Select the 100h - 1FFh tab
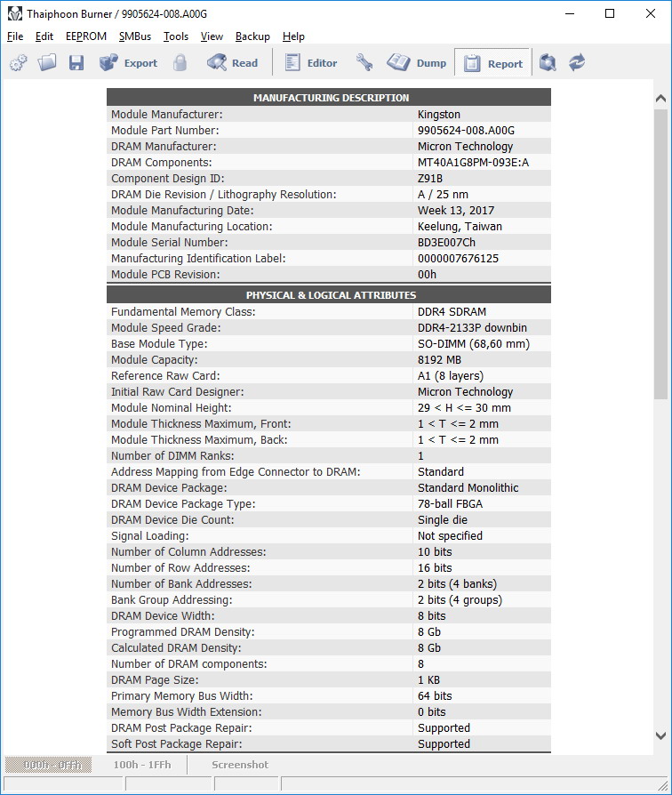Viewport: 672px width, 795px height. (x=142, y=765)
